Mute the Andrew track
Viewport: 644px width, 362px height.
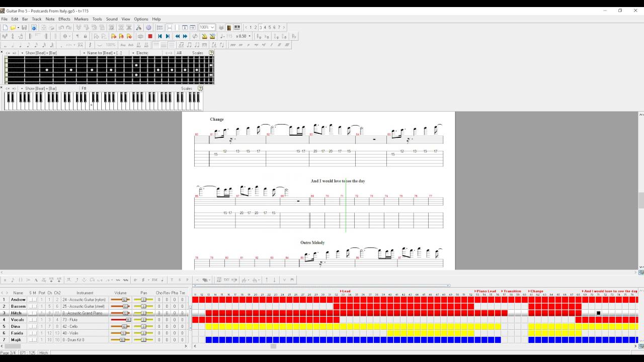click(35, 300)
